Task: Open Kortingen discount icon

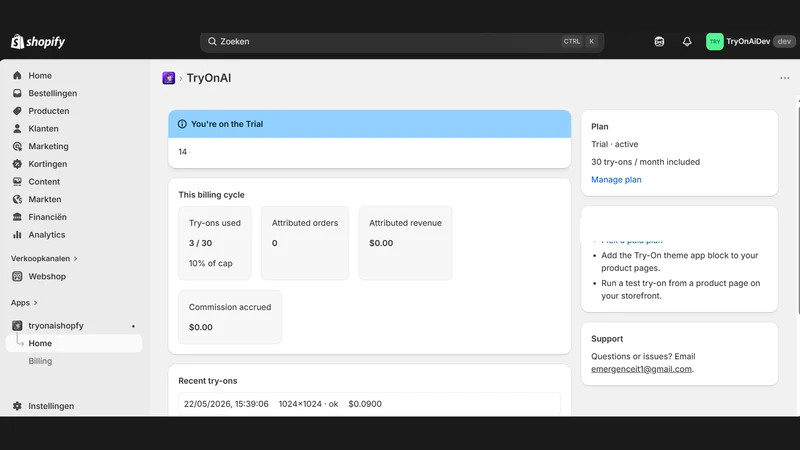Action: pos(17,164)
